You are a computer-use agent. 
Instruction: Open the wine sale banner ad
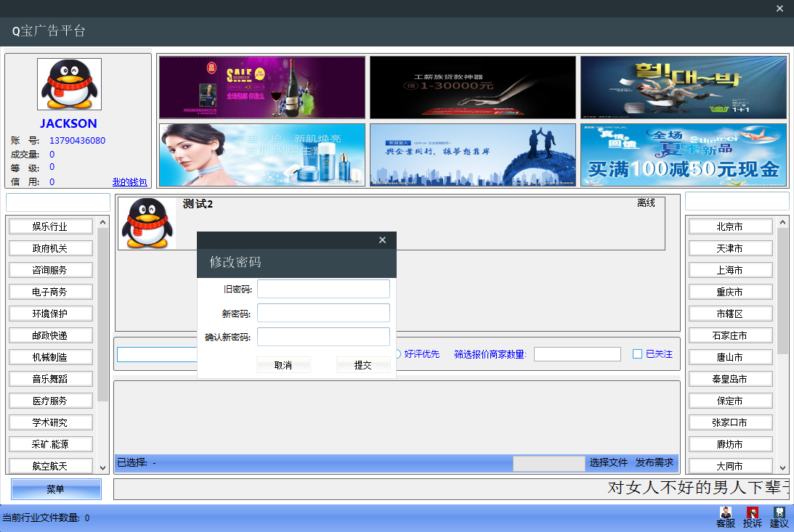pos(262,87)
